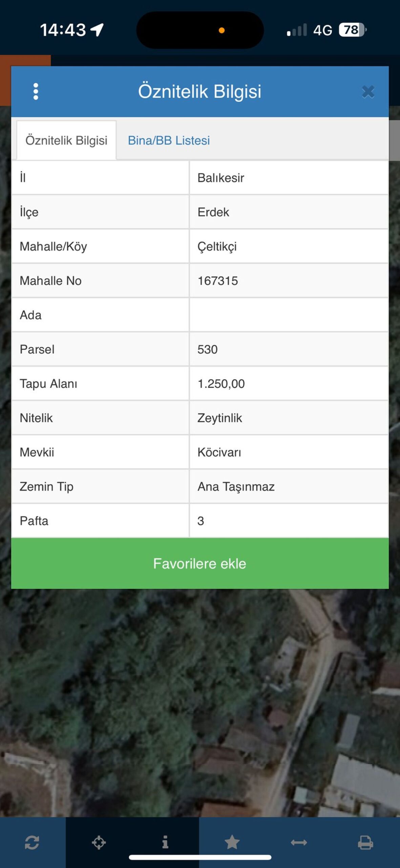
Task: Open favorites with the star icon
Action: click(x=232, y=842)
